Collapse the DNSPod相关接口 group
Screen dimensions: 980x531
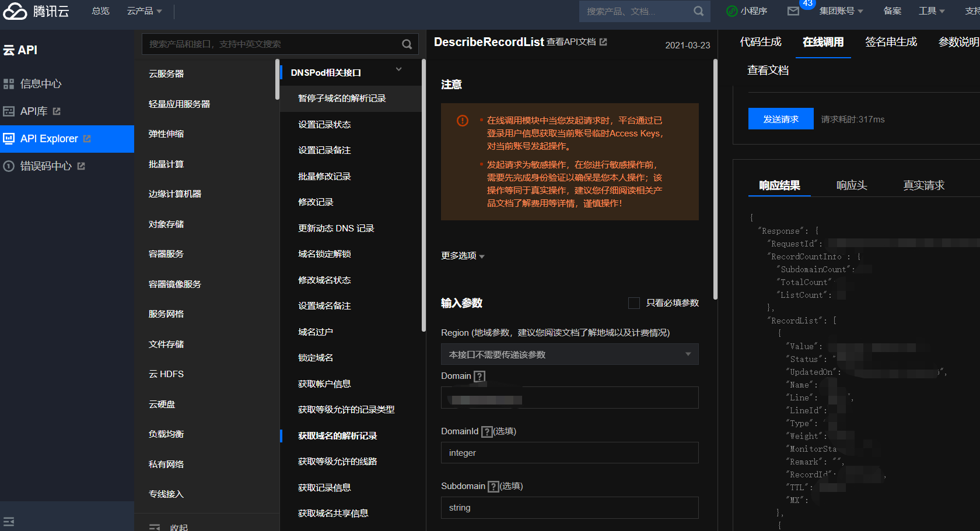399,69
